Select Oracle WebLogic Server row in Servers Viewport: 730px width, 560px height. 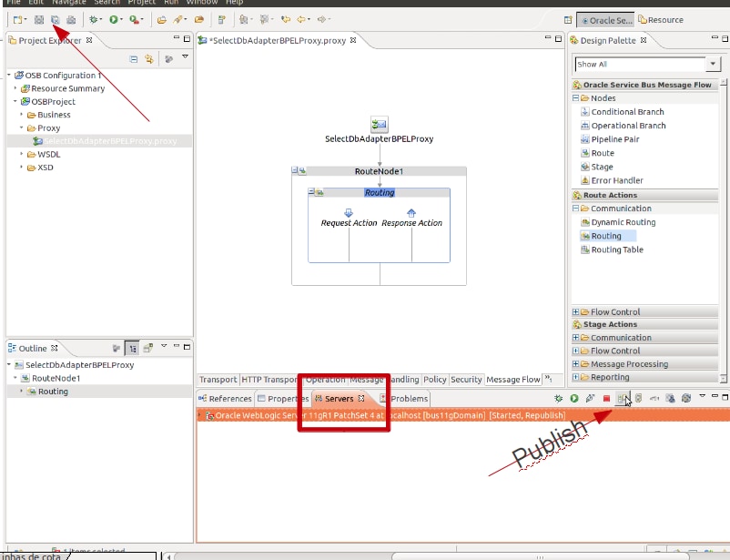click(x=462, y=415)
